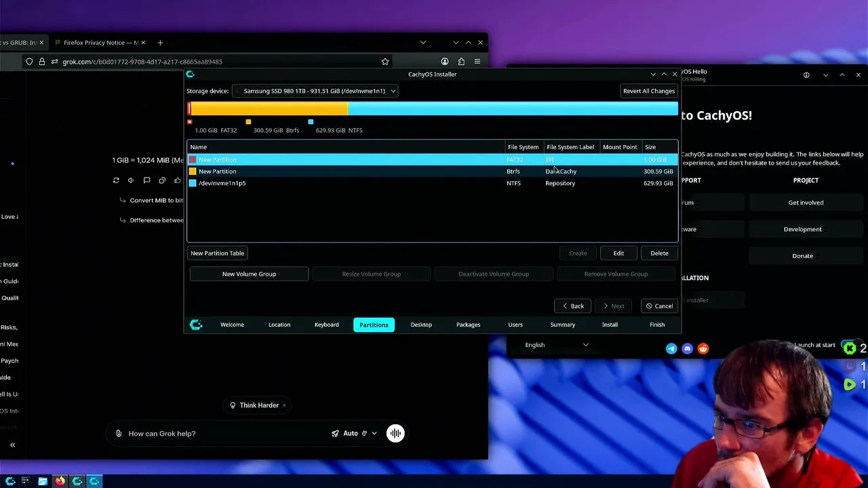Click the red FAT32 sliver in partition bar
The height and width of the screenshot is (488, 868).
pyautogui.click(x=189, y=108)
